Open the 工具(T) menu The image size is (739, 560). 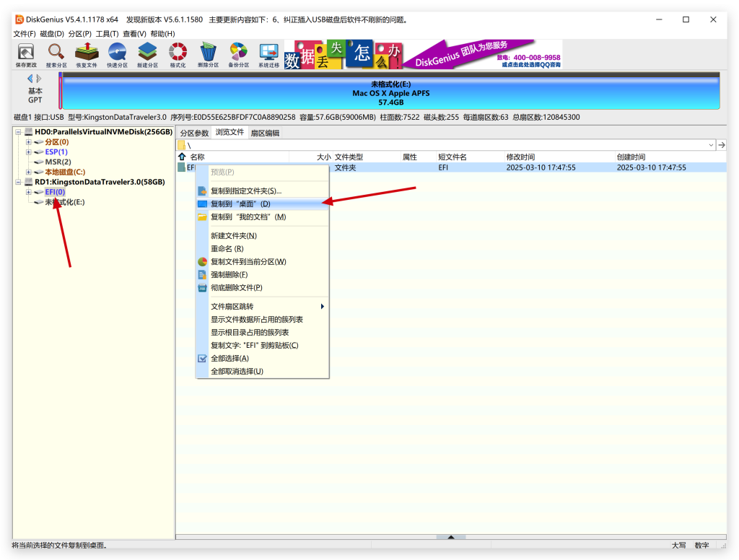[x=107, y=34]
